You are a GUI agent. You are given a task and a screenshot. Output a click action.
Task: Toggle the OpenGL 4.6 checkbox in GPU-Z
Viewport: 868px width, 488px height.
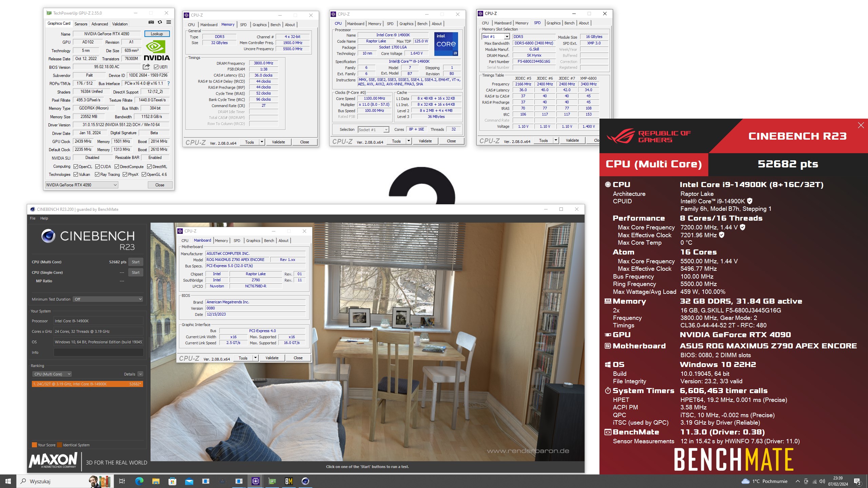144,175
